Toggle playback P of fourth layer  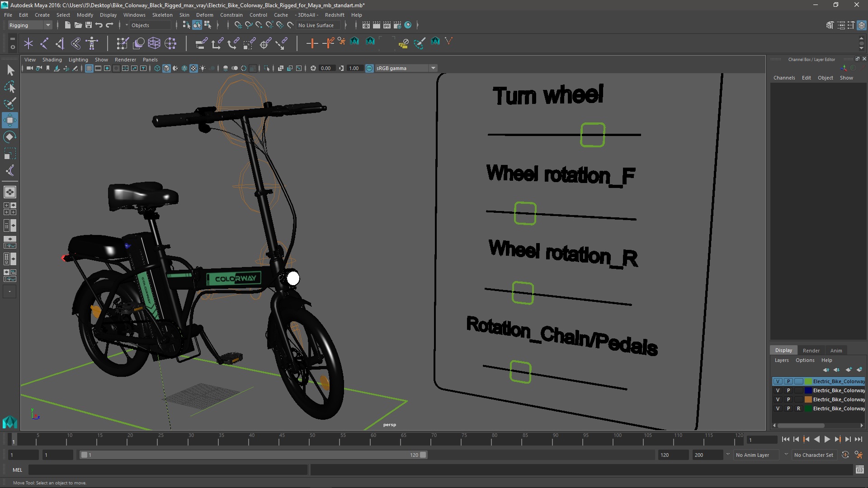(788, 408)
